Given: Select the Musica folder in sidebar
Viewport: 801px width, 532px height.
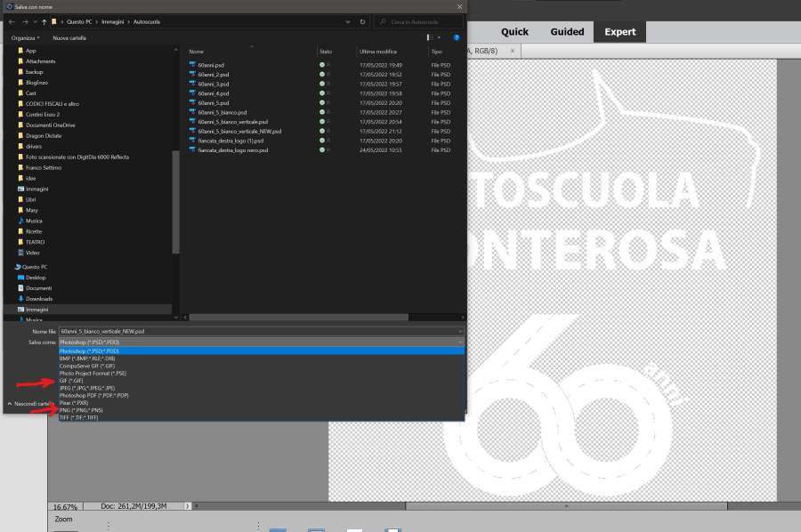Looking at the screenshot, I should point(34,221).
